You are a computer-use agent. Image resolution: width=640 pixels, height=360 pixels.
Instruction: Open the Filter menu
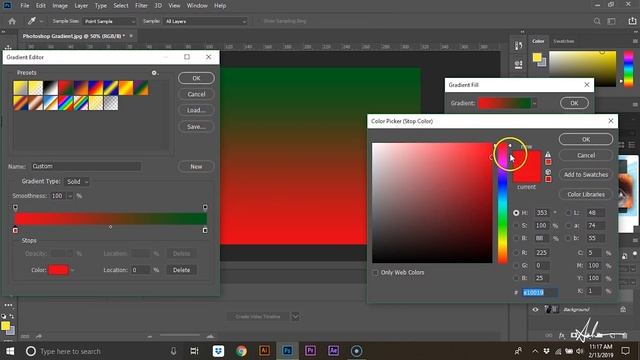[141, 6]
